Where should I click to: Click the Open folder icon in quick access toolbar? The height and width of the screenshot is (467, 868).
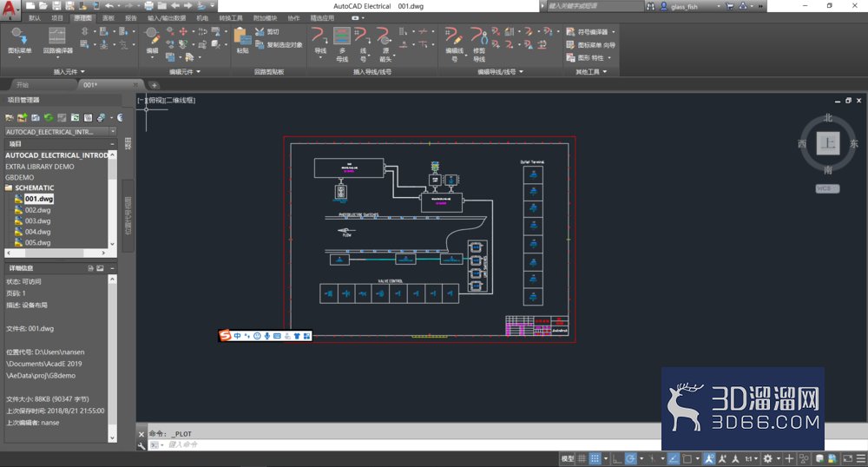click(x=43, y=6)
